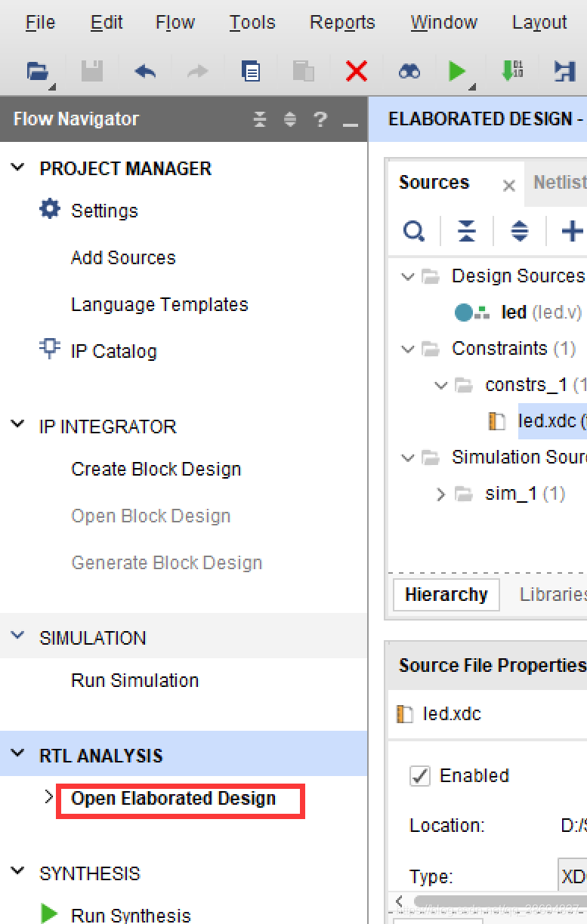Click the Open Project folder icon
587x924 pixels.
(x=37, y=72)
